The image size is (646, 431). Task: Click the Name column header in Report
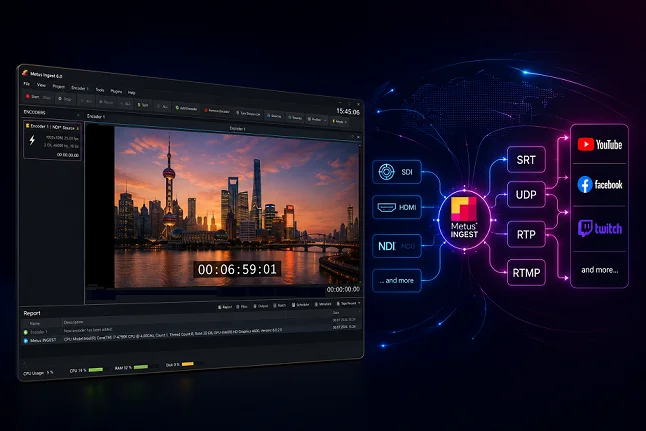pos(35,323)
